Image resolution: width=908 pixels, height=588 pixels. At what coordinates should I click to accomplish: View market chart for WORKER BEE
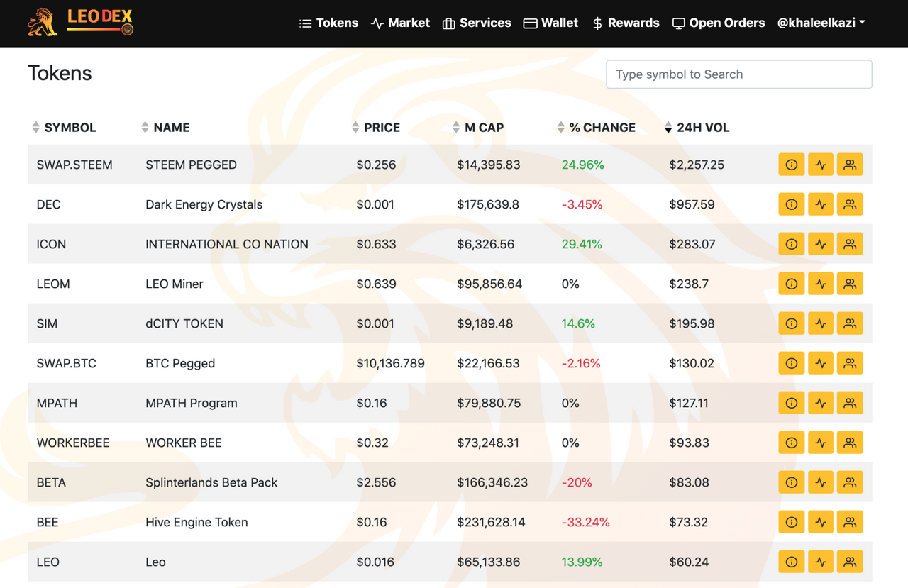[821, 443]
